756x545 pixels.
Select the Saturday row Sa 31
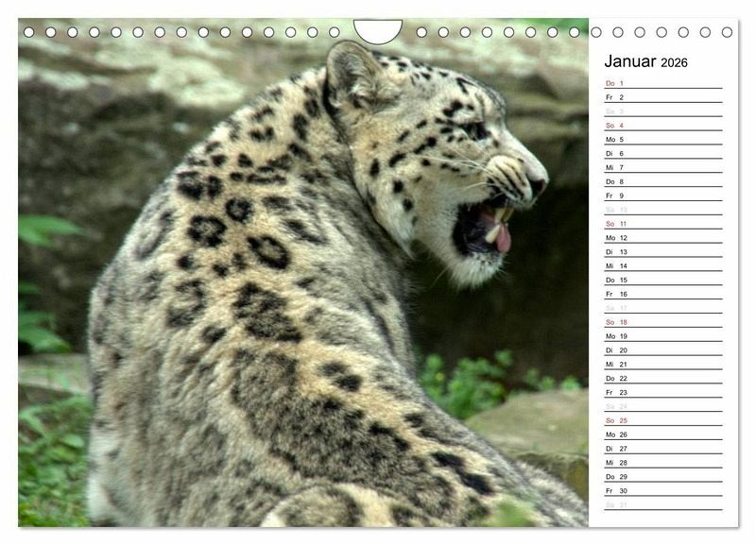pos(662,504)
